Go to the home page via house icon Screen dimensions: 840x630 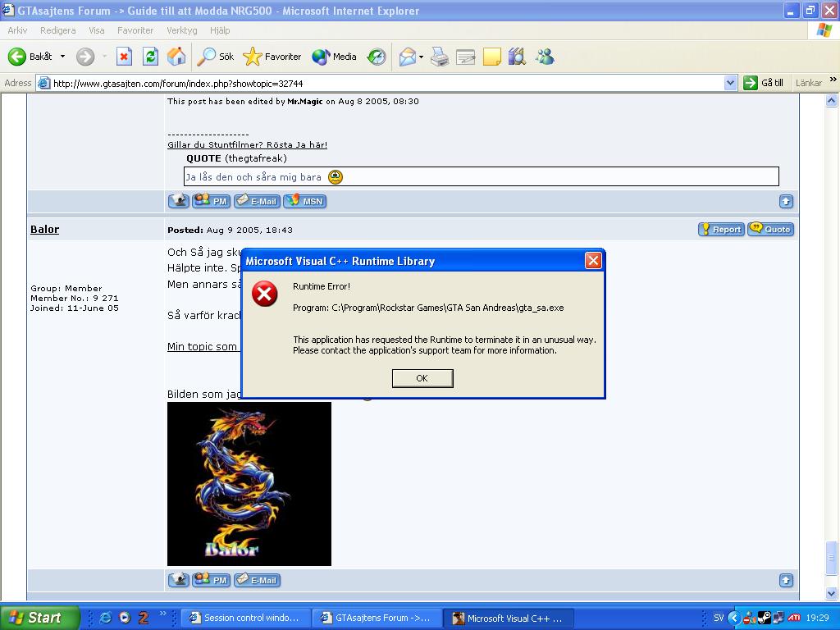click(176, 57)
